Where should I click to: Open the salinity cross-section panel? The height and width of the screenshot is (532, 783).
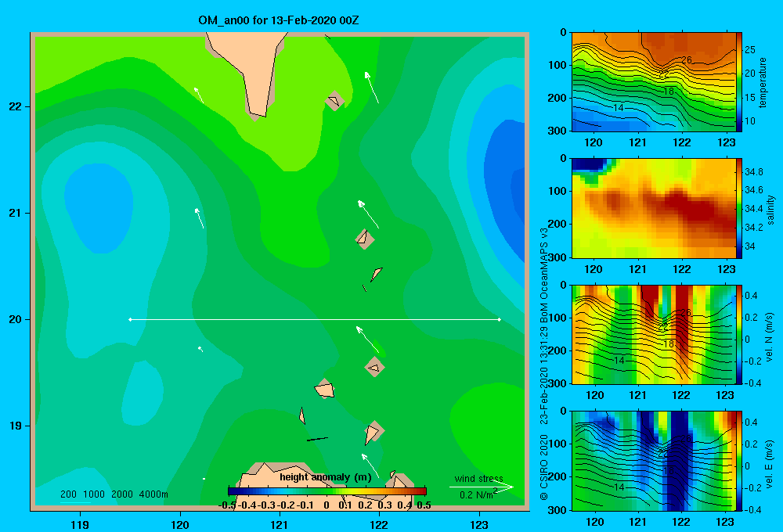[x=654, y=208]
